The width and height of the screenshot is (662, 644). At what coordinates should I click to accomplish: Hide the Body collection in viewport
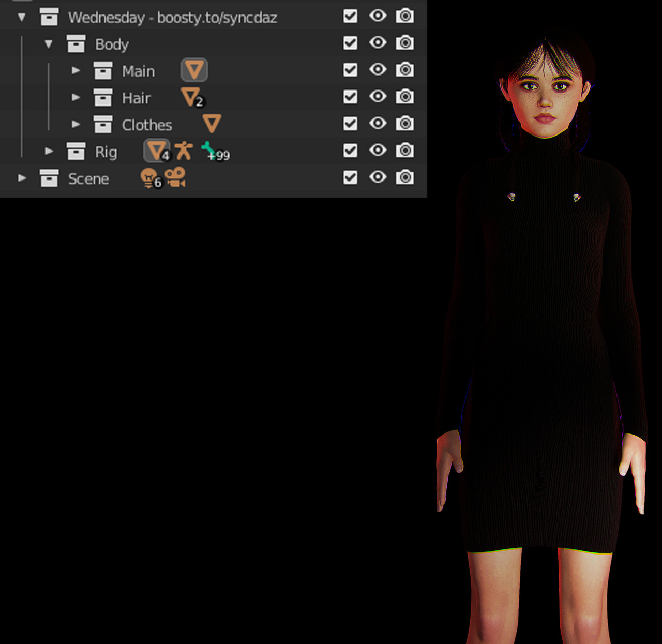coord(378,42)
